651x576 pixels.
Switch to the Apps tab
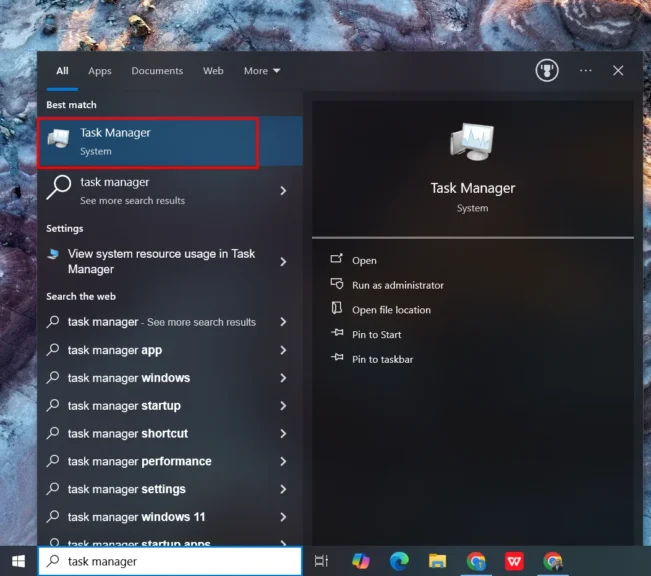pyautogui.click(x=100, y=71)
